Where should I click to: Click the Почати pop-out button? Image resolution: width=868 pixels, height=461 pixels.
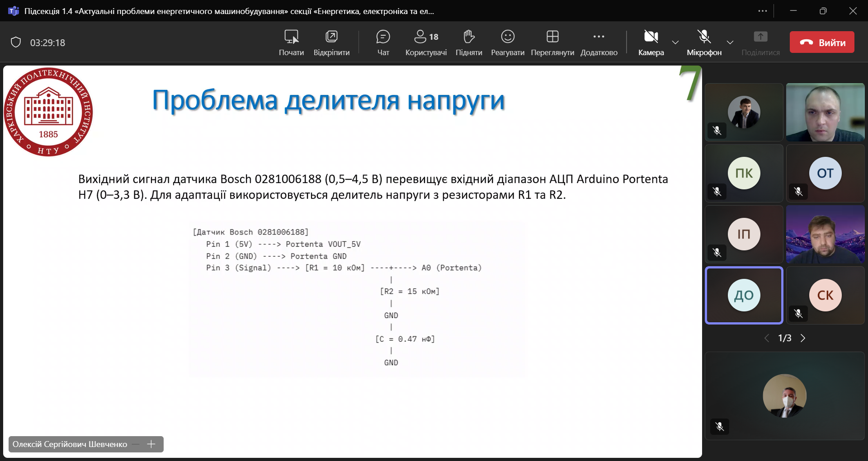point(291,42)
